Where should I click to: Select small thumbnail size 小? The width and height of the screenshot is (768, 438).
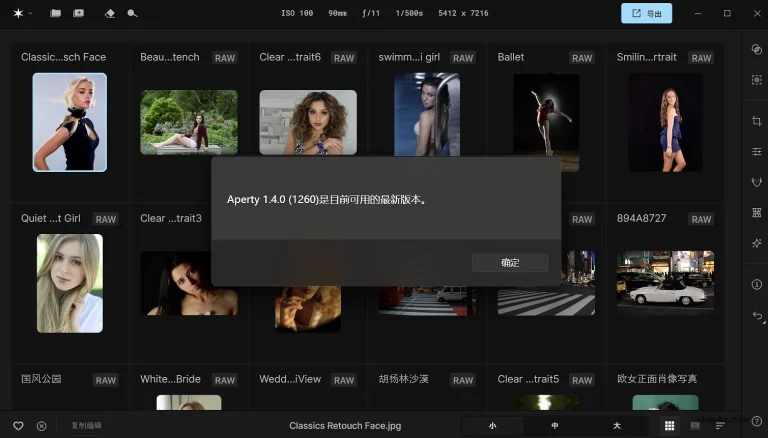click(x=493, y=426)
